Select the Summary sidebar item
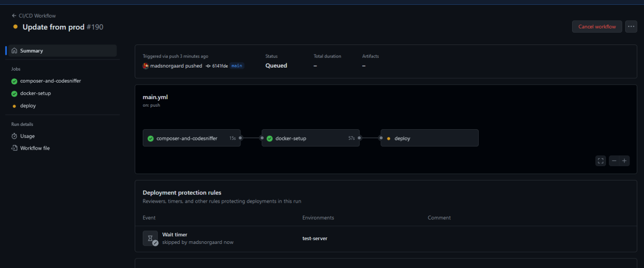This screenshot has width=644, height=268. 62,50
